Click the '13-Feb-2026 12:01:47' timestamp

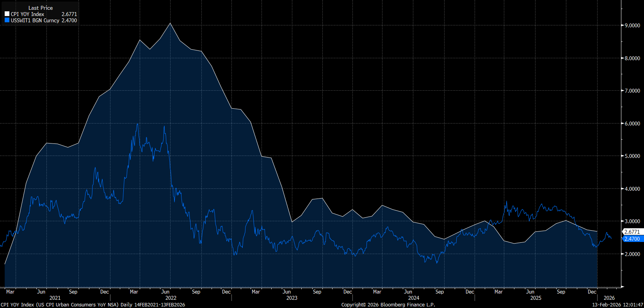pyautogui.click(x=618, y=304)
